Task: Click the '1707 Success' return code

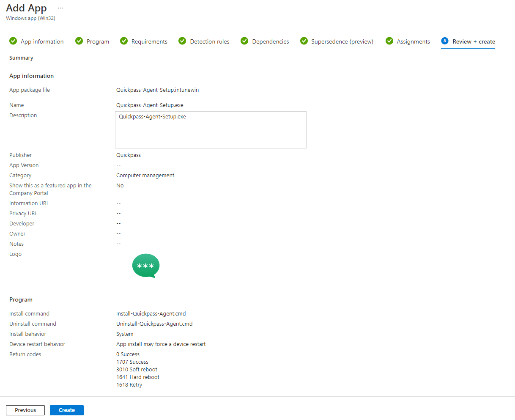Action: 132,362
